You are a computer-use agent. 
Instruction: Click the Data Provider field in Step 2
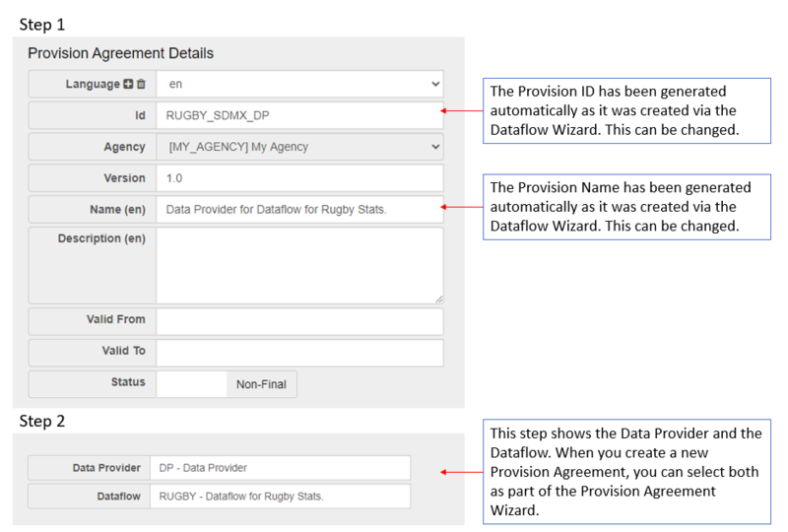[x=280, y=468]
